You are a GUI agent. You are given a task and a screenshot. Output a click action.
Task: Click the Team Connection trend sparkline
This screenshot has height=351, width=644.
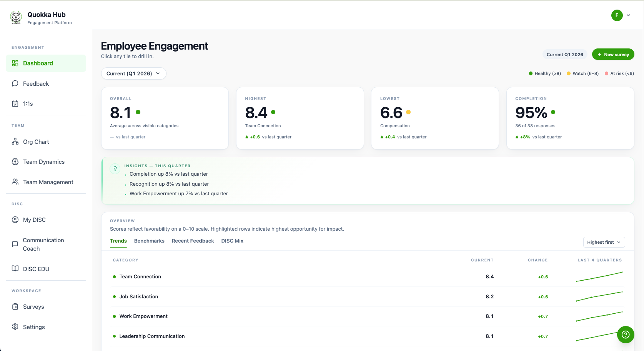coord(599,277)
